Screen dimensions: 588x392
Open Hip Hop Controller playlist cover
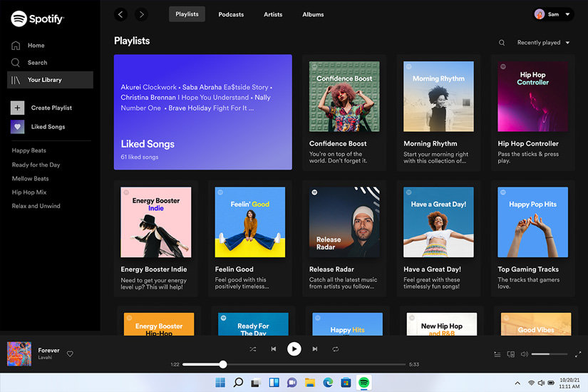click(533, 96)
